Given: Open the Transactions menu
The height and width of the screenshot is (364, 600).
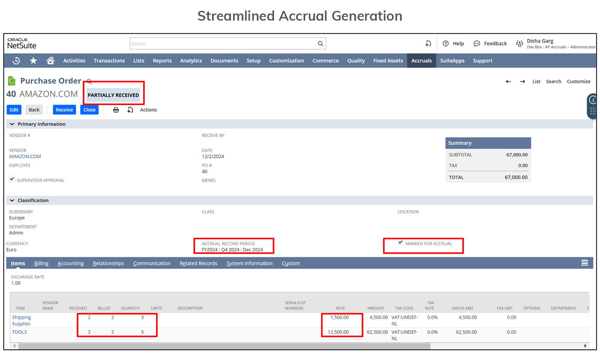Looking at the screenshot, I should [109, 61].
